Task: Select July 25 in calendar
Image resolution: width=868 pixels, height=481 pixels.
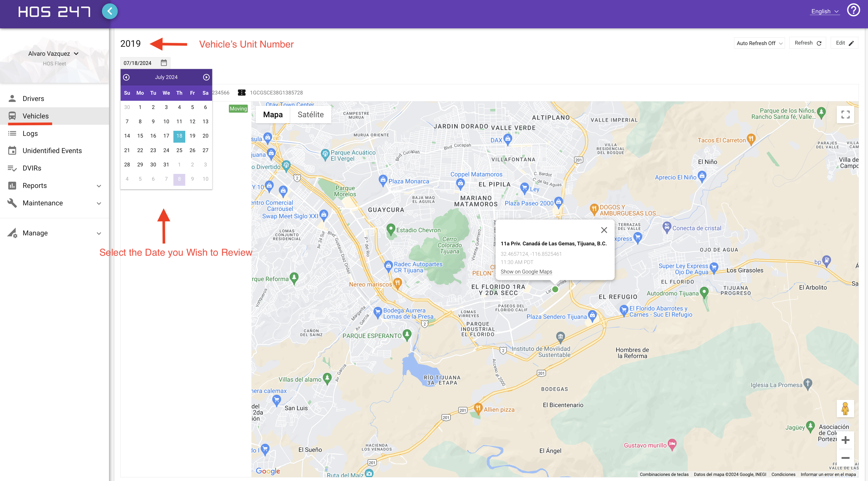Action: pyautogui.click(x=179, y=150)
